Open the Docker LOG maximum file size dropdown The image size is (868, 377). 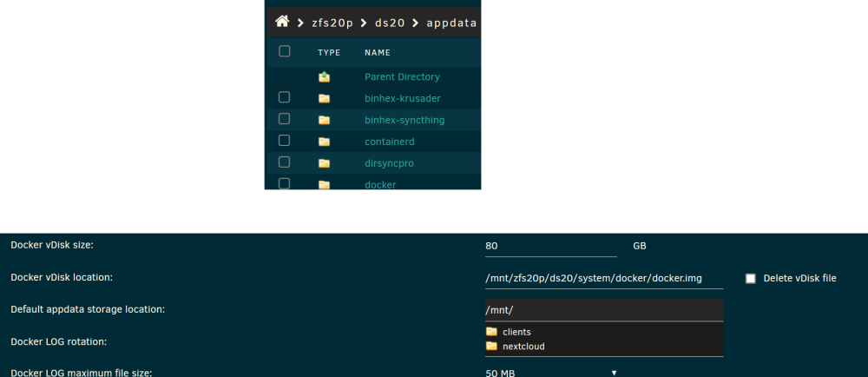click(x=551, y=373)
